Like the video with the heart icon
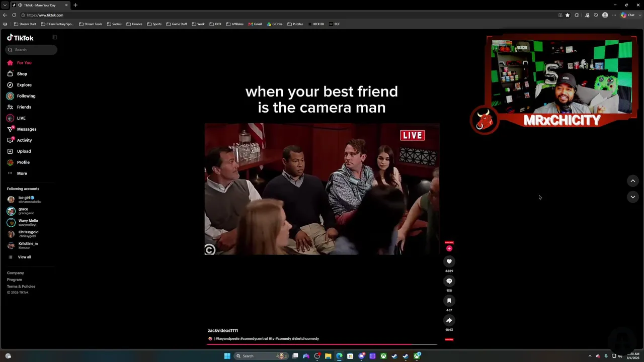644x362 pixels. tap(449, 261)
